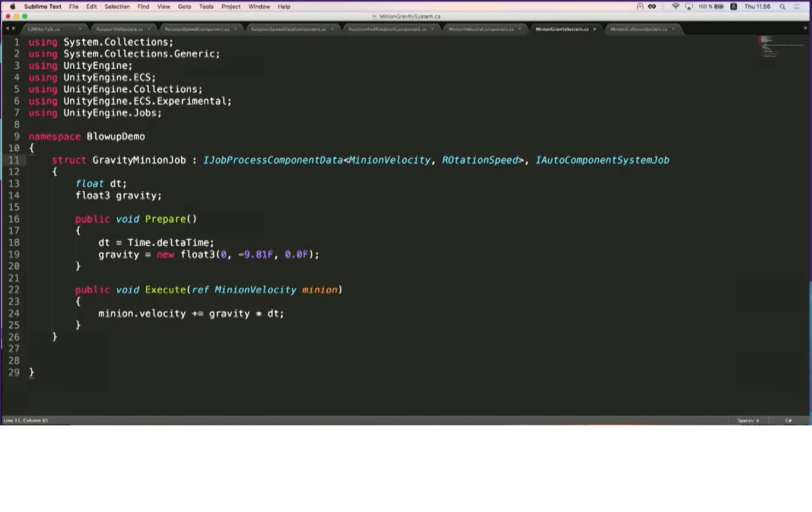Open the Goto menu
The width and height of the screenshot is (812, 512).
click(x=184, y=7)
